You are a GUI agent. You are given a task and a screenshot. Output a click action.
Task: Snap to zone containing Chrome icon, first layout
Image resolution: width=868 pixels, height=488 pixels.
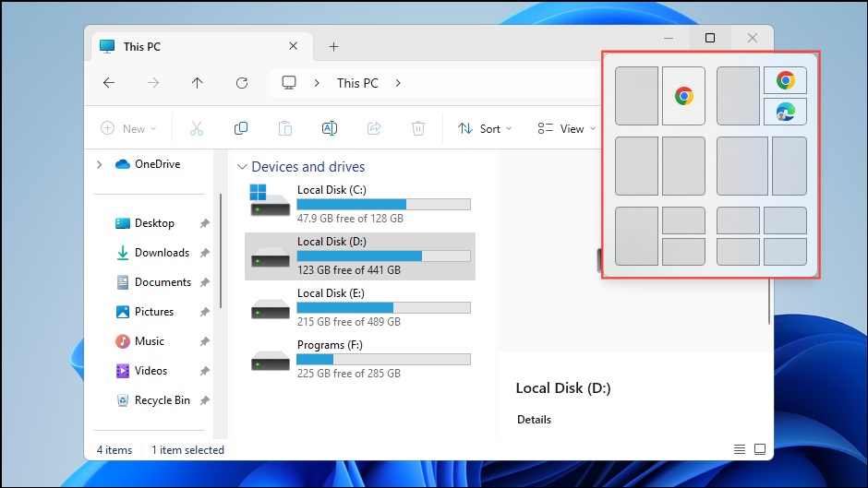click(683, 96)
